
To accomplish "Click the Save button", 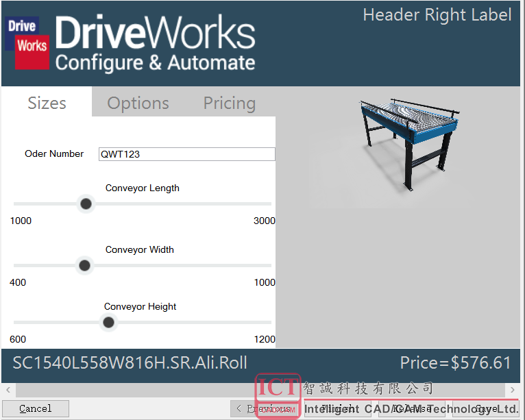I will pos(485,408).
